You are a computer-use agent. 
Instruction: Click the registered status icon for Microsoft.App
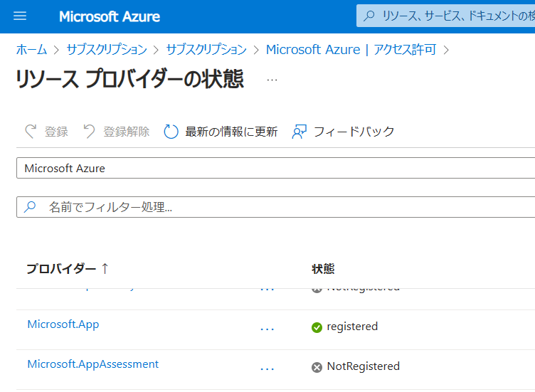click(x=317, y=327)
